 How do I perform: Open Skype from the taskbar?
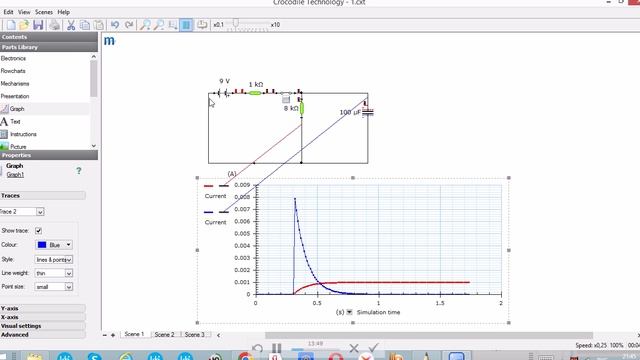(x=94, y=356)
